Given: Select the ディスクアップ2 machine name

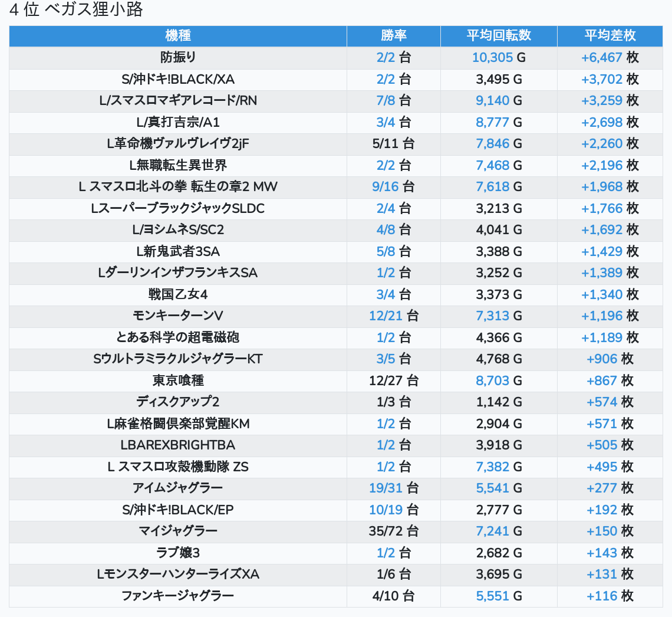Looking at the screenshot, I should pyautogui.click(x=177, y=402).
